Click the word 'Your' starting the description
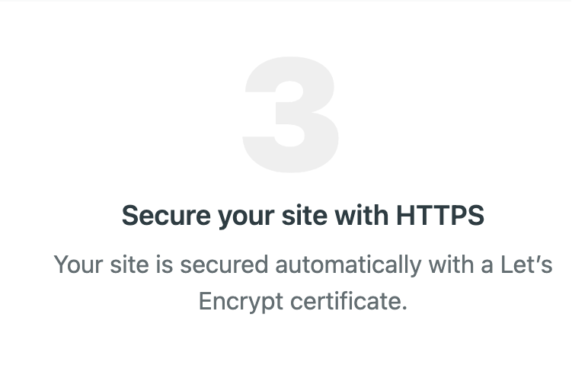588x372 pixels. tap(78, 265)
